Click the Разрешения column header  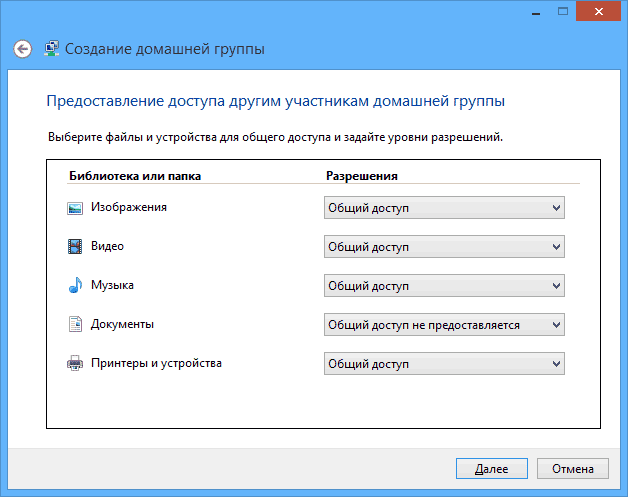(362, 176)
